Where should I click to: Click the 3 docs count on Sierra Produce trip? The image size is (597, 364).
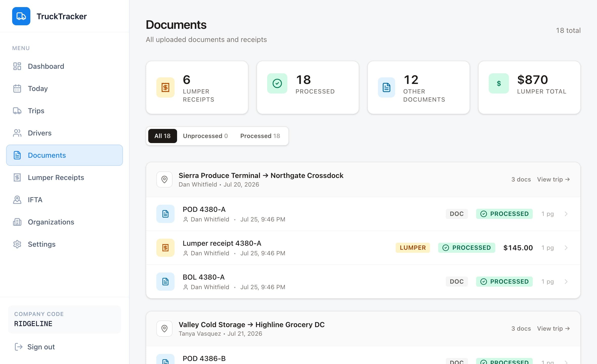[521, 179]
